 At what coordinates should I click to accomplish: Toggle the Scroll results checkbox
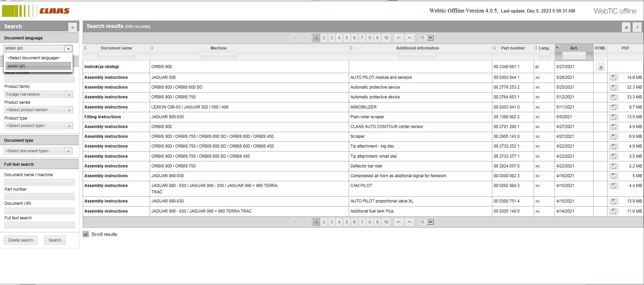tap(86, 234)
